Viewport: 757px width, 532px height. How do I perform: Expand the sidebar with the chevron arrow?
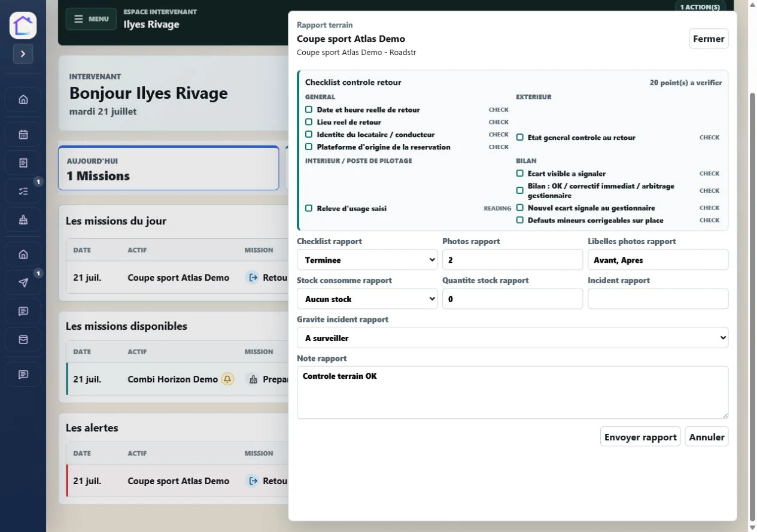[23, 54]
